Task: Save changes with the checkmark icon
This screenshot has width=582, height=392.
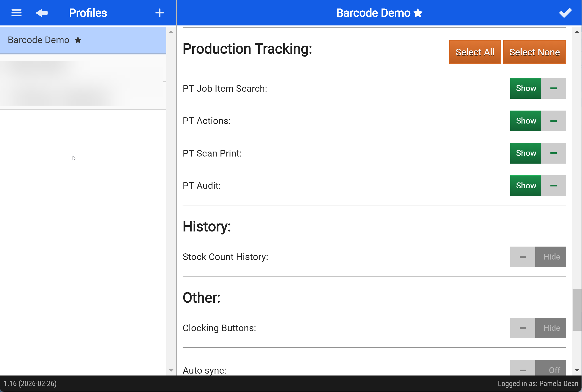Action: (565, 13)
